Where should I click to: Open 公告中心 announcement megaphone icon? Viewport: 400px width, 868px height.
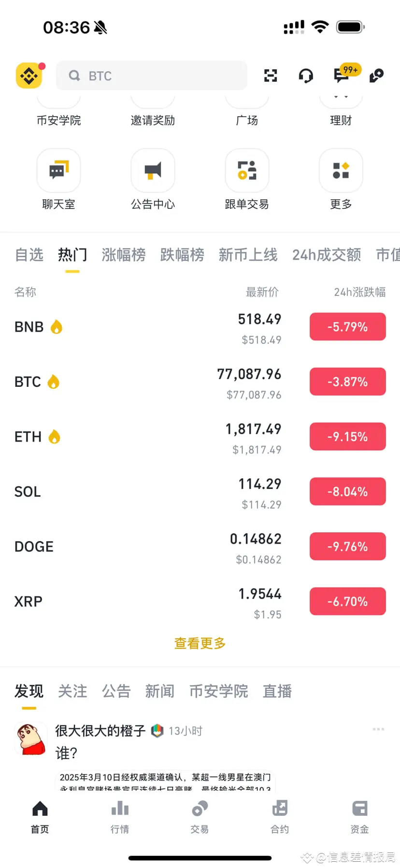tap(153, 170)
